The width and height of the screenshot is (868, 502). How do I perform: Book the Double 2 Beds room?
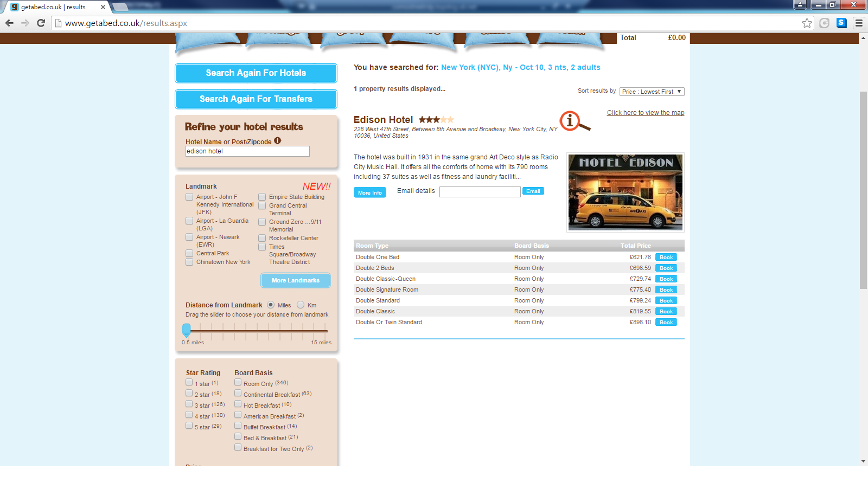(x=666, y=268)
